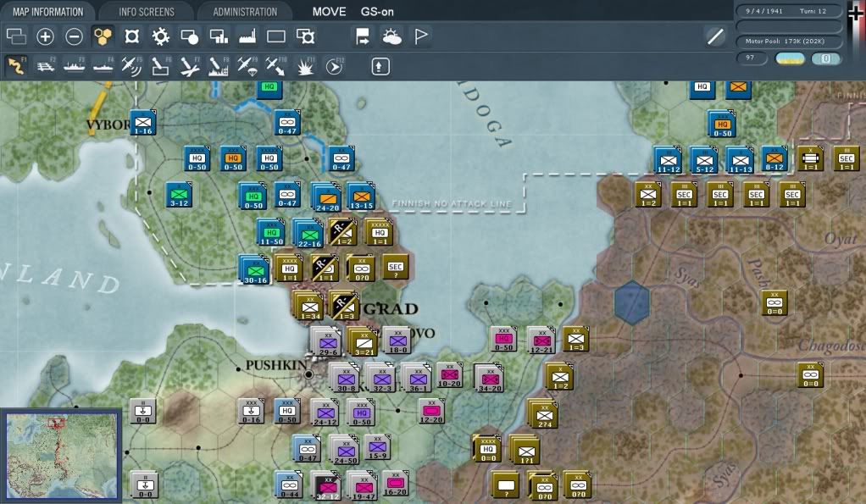
Task: Click the boxed up-arrow toolbar button
Action: 380,67
